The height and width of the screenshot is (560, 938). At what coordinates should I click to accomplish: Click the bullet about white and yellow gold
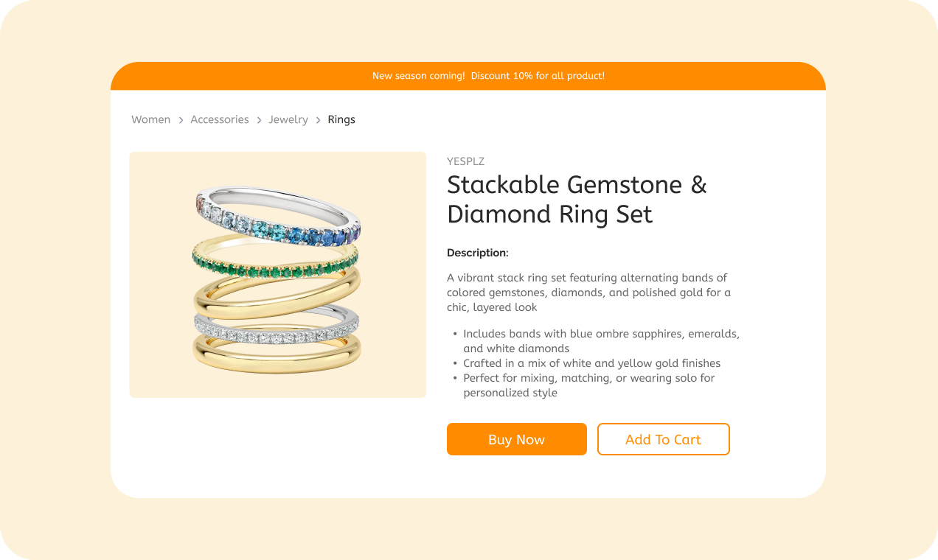click(592, 363)
